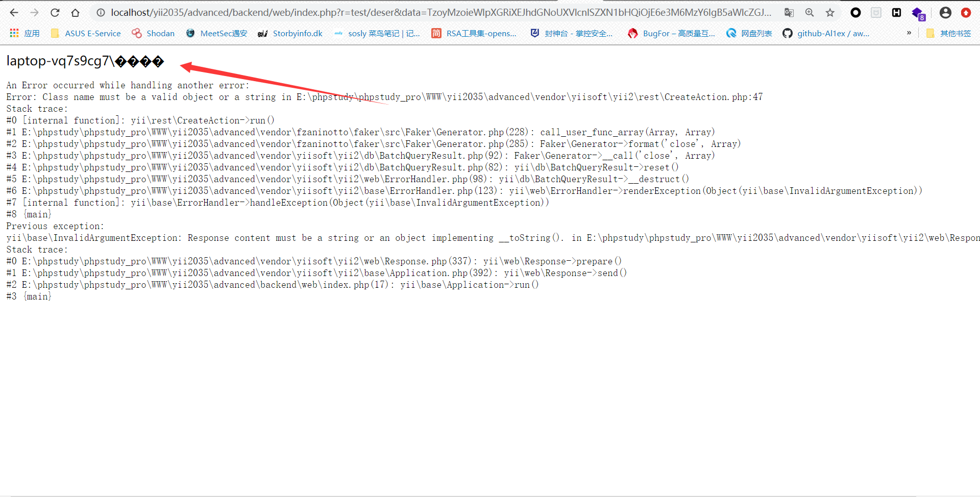This screenshot has width=980, height=497.
Task: Click the BatchQueryResult->__destruct() trace line
Action: 348,179
